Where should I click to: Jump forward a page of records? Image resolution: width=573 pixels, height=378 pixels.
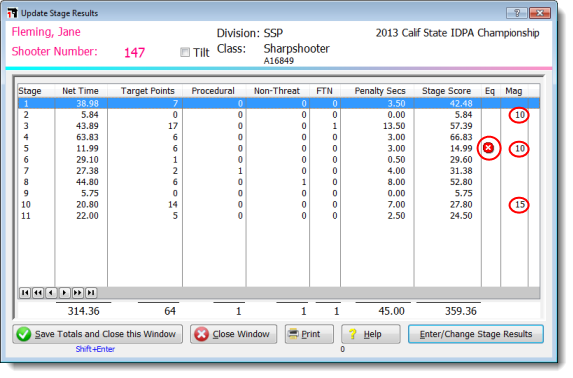77,292
